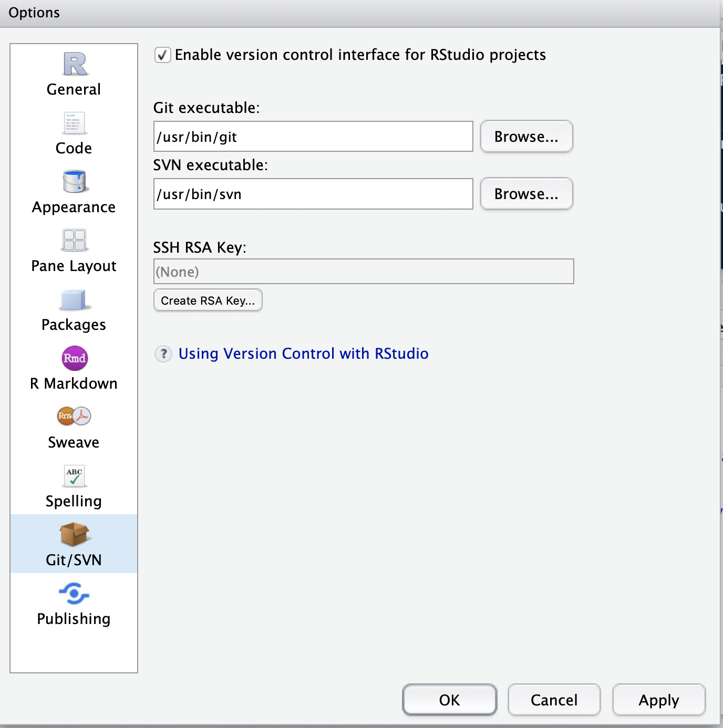
Task: Click the Options dialog title
Action: [x=34, y=13]
